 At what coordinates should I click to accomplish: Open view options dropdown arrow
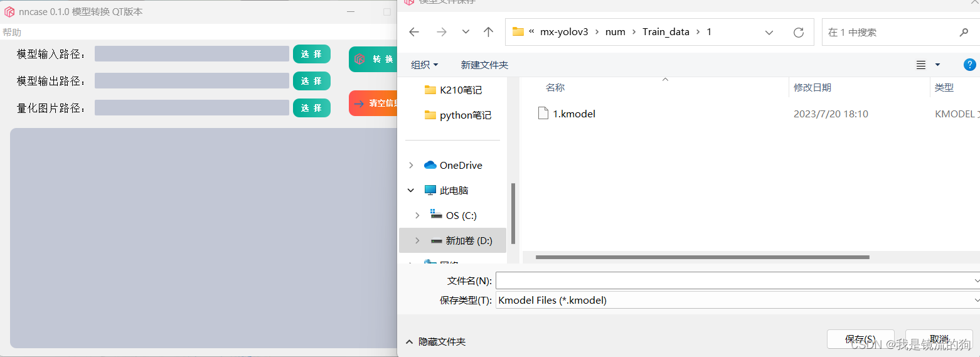pyautogui.click(x=937, y=65)
